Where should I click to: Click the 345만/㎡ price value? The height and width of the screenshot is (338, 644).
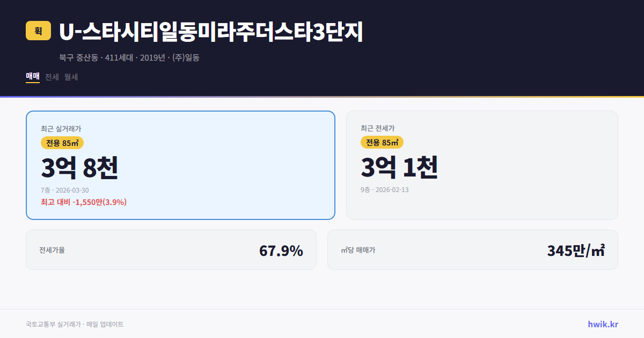pyautogui.click(x=575, y=250)
